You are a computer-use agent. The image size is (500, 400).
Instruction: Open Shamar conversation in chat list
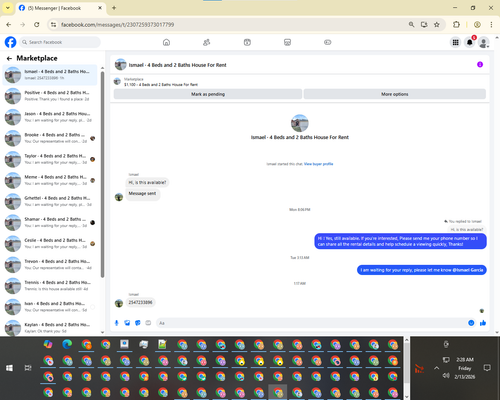coord(50,222)
